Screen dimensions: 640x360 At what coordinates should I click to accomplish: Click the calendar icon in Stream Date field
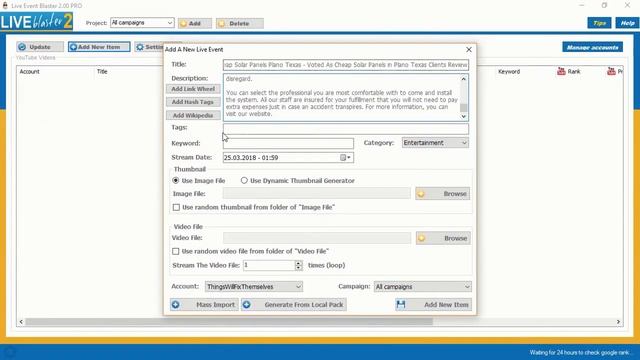343,158
